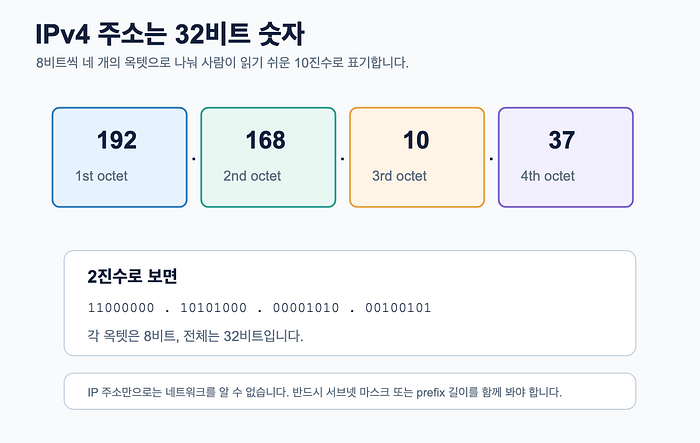Click binary value 00001010

pos(306,308)
